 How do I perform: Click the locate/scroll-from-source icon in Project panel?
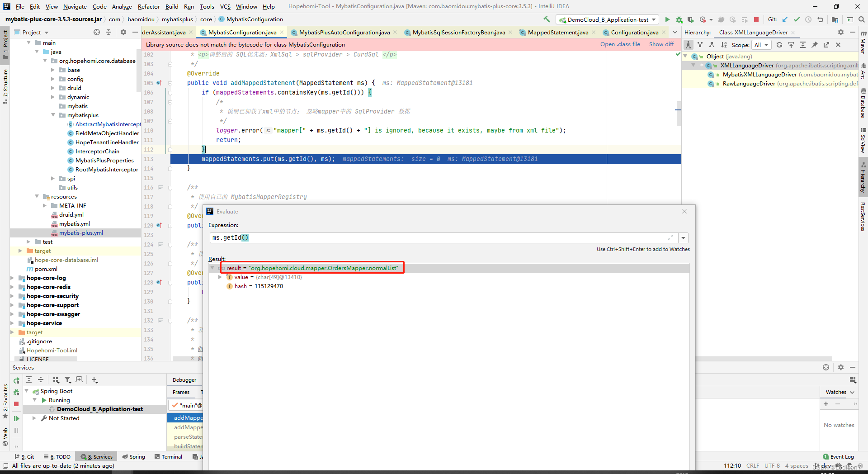[x=97, y=32]
